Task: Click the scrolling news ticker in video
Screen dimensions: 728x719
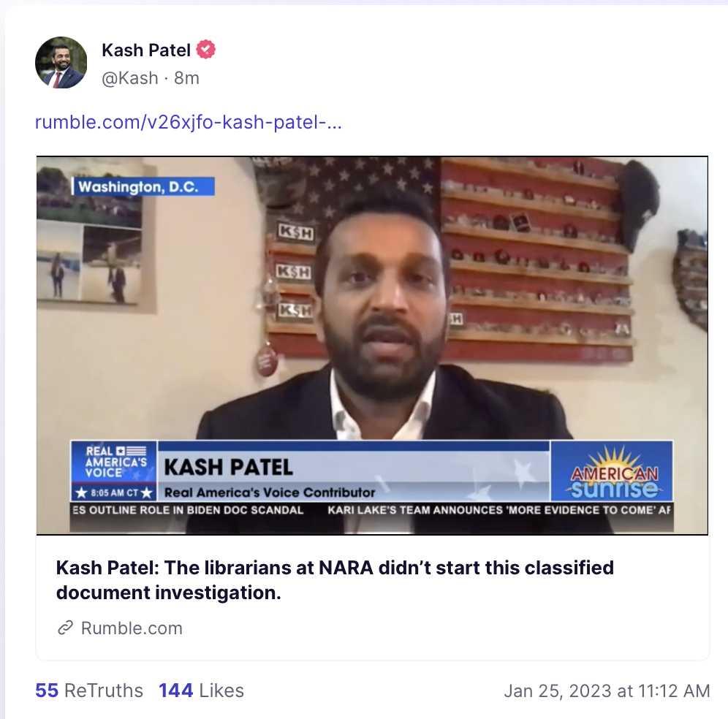Action: (x=371, y=510)
